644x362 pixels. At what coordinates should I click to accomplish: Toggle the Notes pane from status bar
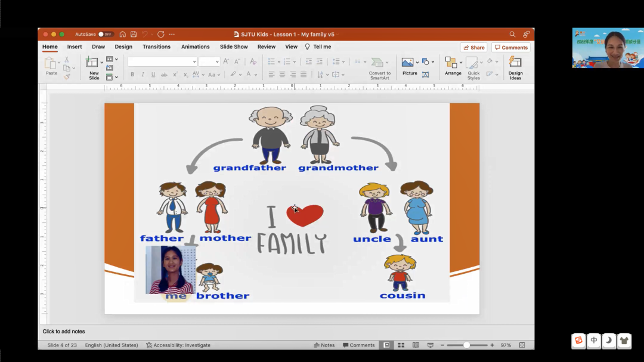click(324, 345)
